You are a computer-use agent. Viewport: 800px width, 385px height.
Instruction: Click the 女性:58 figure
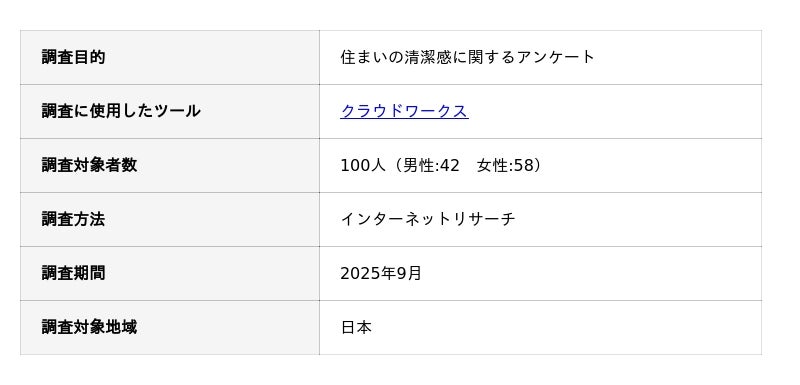point(505,165)
